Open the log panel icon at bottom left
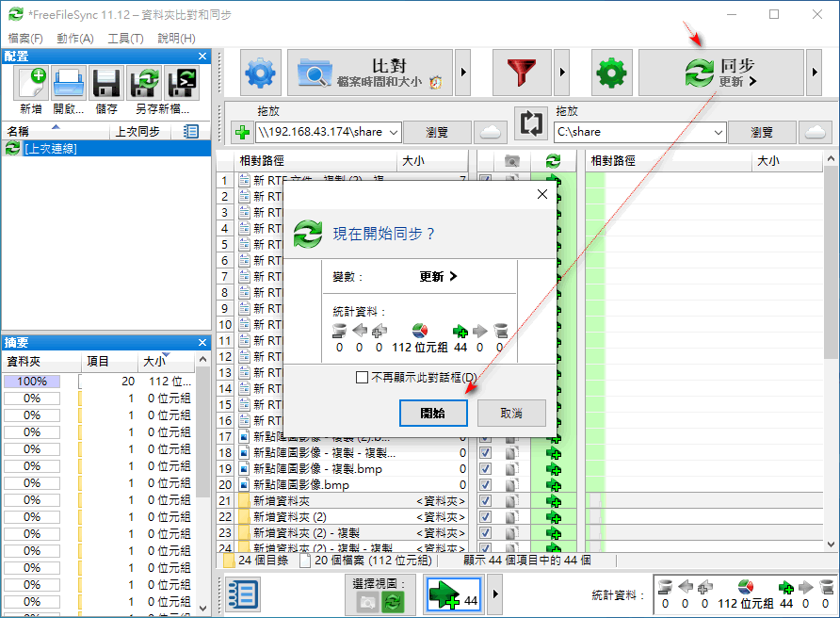 (242, 594)
